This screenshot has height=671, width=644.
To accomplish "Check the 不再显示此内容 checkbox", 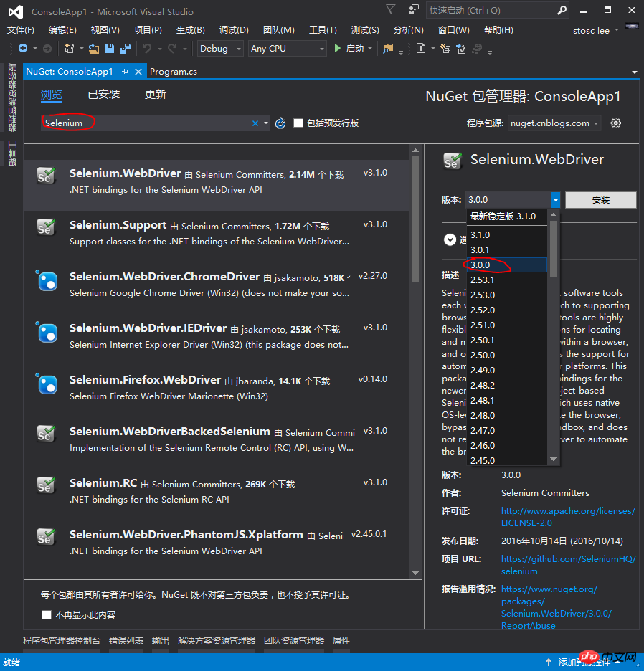I will click(47, 615).
